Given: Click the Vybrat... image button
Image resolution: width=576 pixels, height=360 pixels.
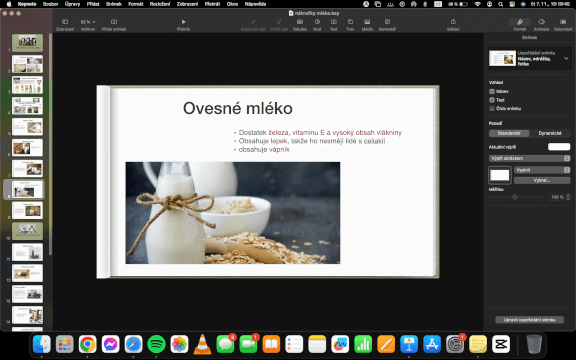Looking at the screenshot, I should click(542, 180).
